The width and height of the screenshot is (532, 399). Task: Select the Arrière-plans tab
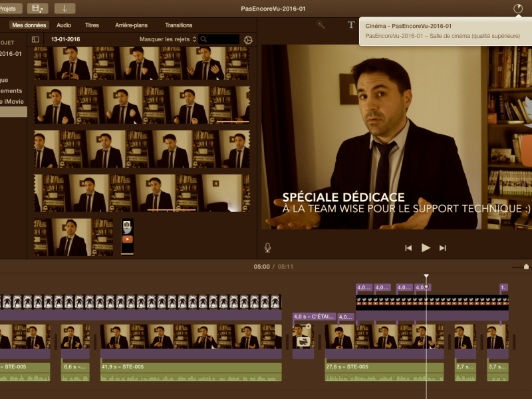[131, 25]
